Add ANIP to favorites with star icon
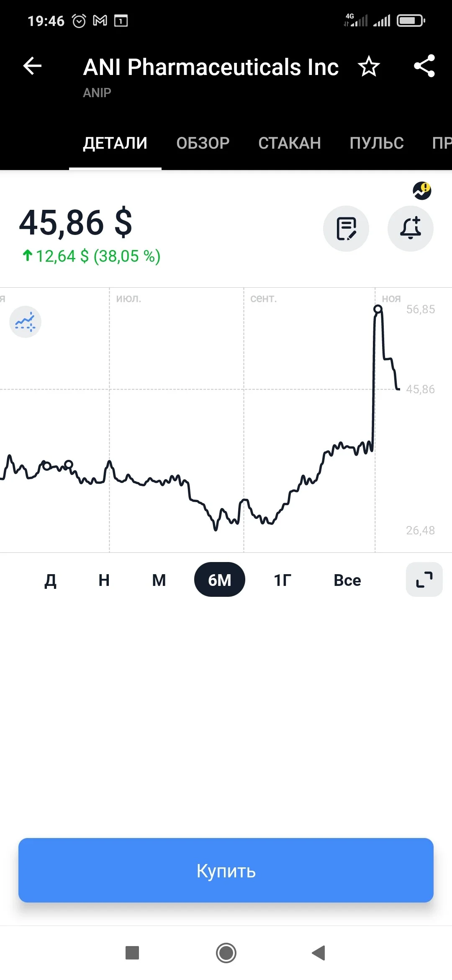 (x=369, y=66)
